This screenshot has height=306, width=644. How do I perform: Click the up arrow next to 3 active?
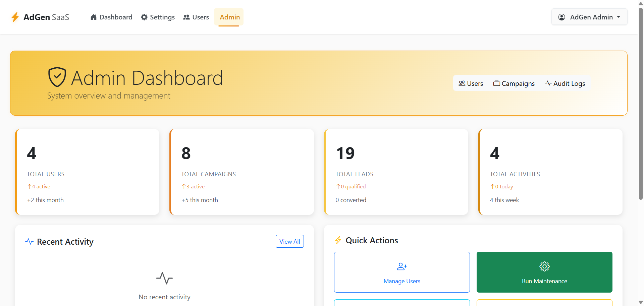point(184,186)
